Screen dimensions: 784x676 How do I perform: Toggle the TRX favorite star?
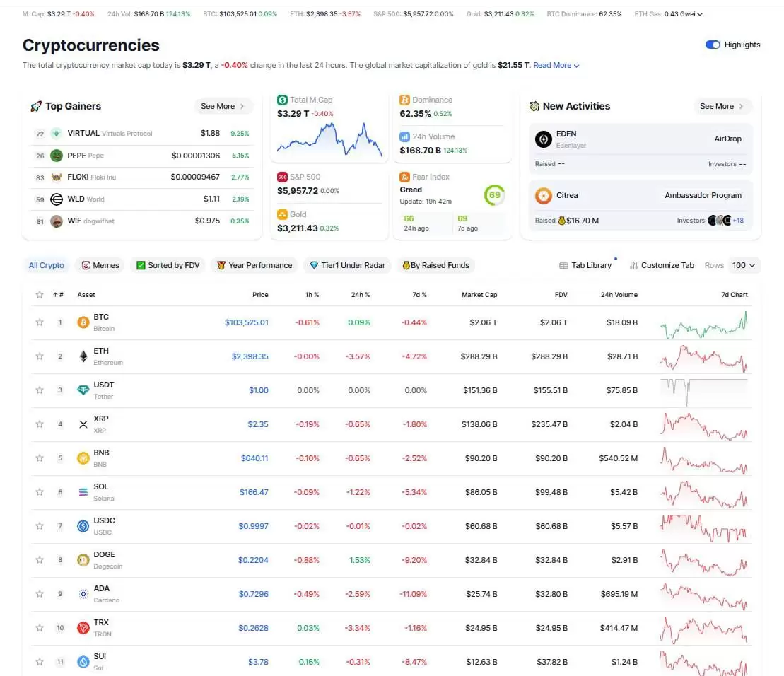[40, 628]
